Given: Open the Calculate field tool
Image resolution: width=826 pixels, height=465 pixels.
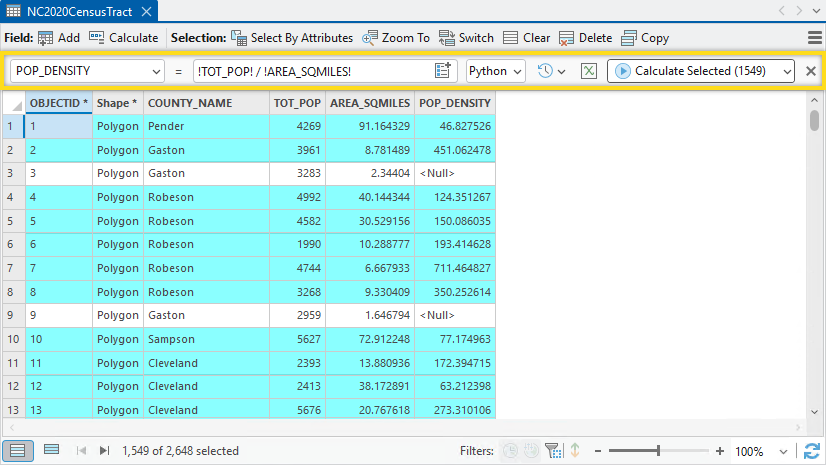Looking at the screenshot, I should [124, 38].
